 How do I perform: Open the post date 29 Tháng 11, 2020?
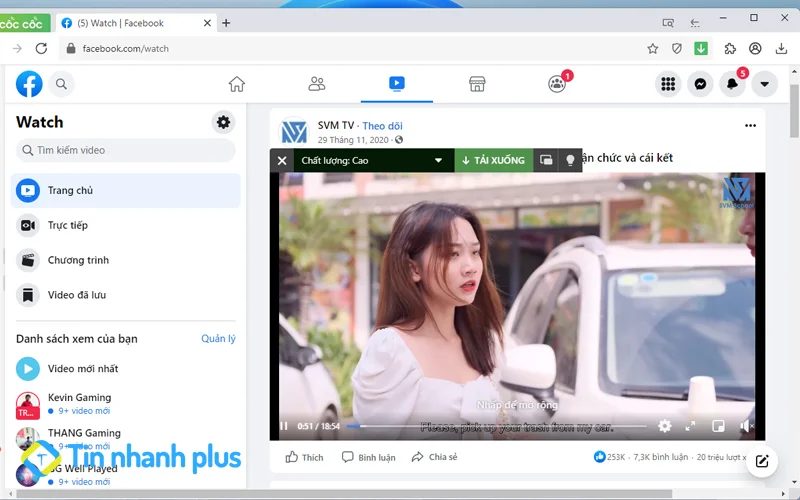[353, 140]
